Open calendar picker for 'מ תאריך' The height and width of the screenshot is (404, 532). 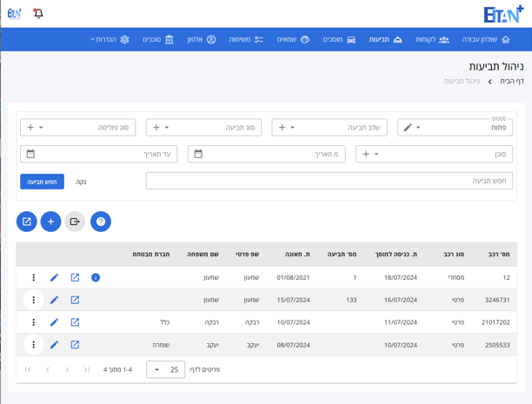pos(198,154)
